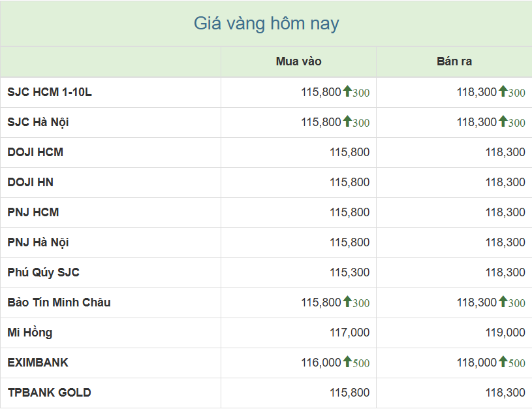Click green up arrow in SJC HCM sell price
Image resolution: width=532 pixels, height=409 pixels.
[503, 92]
